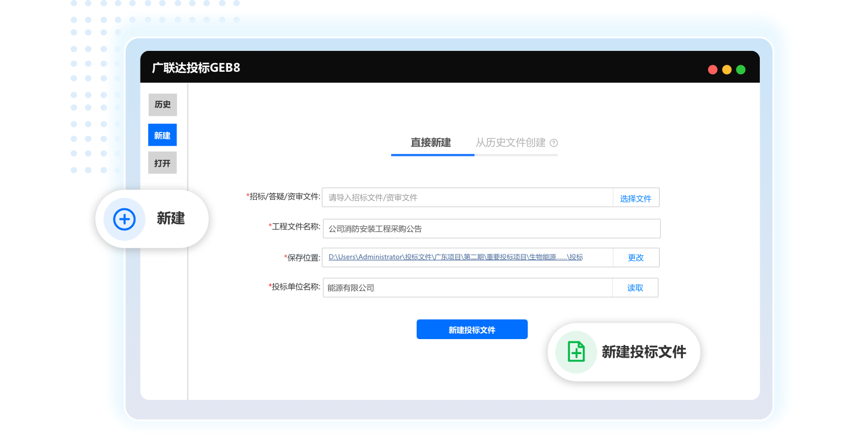Click the red window control dot
The width and height of the screenshot is (868, 434).
tap(713, 69)
